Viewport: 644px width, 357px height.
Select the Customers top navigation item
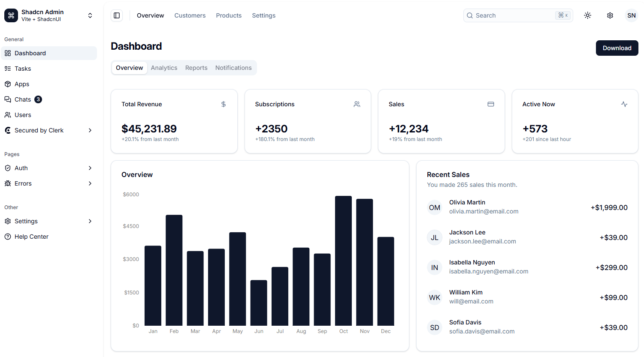[x=190, y=15]
